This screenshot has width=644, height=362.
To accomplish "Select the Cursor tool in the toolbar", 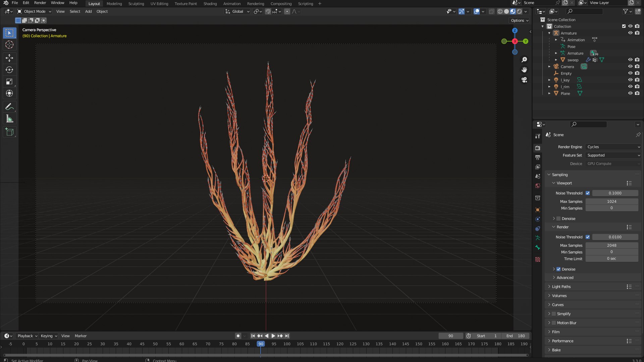I will coord(9,45).
